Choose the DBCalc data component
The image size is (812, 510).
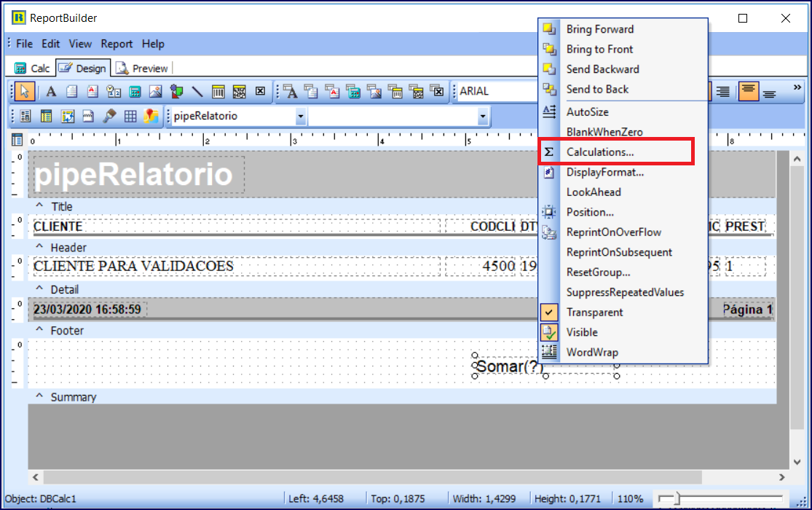(x=354, y=92)
